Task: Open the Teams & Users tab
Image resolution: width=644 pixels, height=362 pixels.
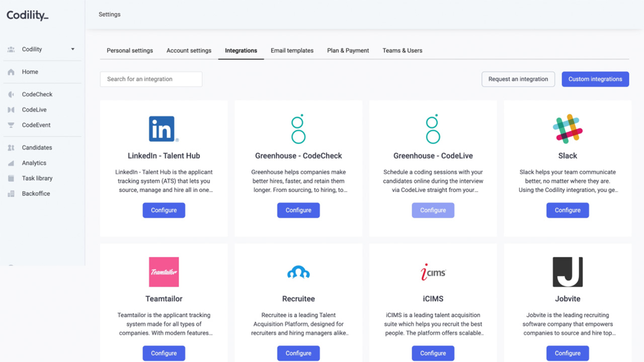Action: (x=403, y=50)
